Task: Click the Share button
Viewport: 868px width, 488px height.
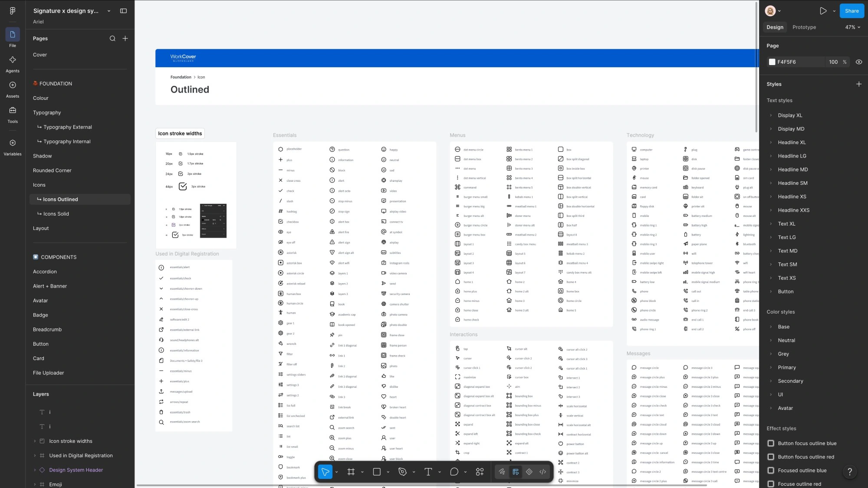Action: coord(852,11)
